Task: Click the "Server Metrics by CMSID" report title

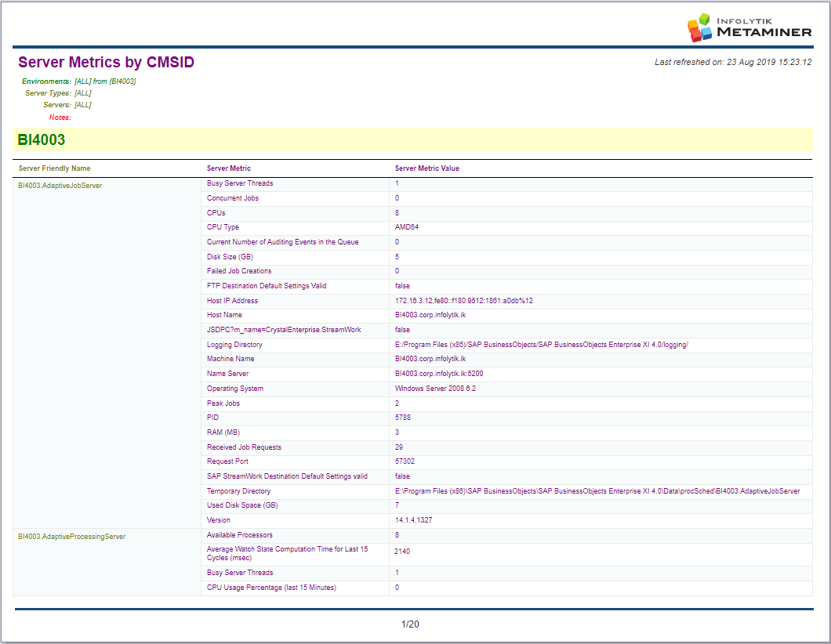Action: [x=106, y=62]
